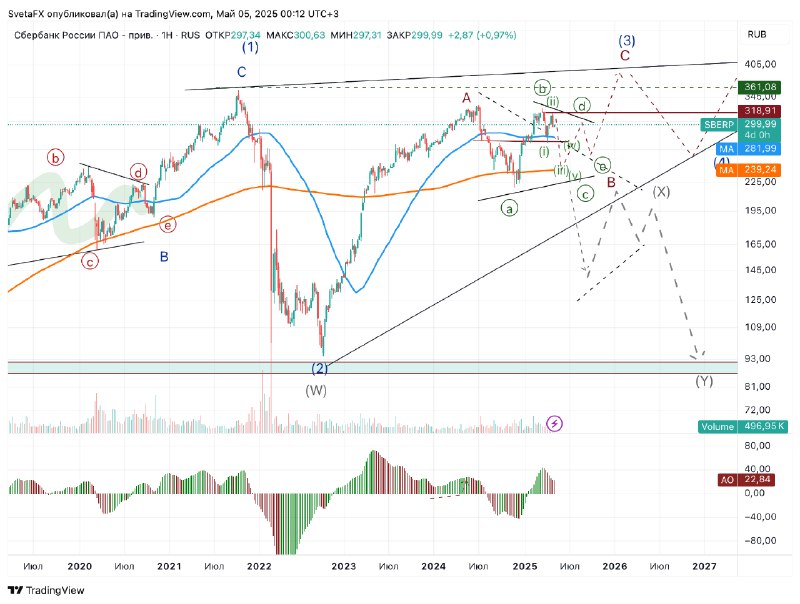Click the 125,00 price axis level
Viewport: 800px width, 604px height.
(x=760, y=299)
